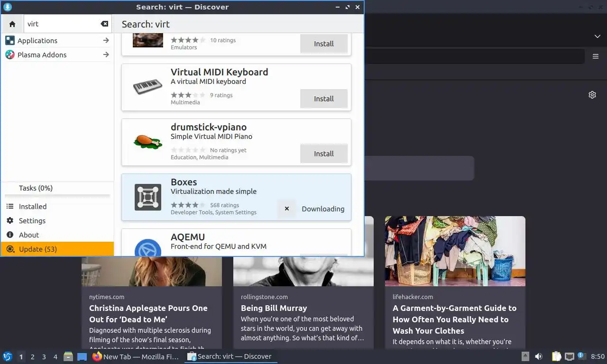
Task: Clear the 'virt' search text
Action: point(104,24)
